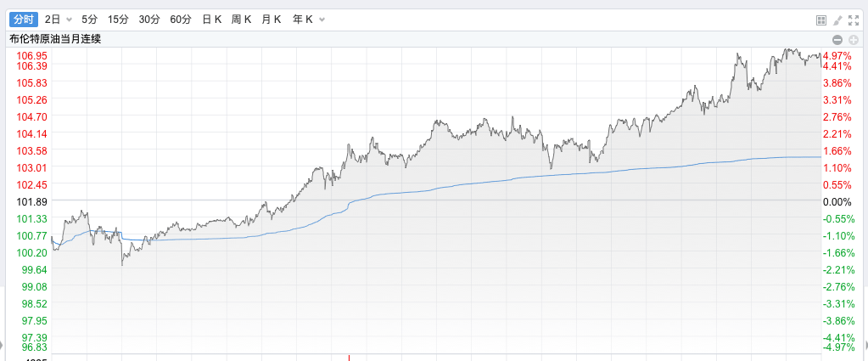Show the 日K daily candlestick chart
Image resolution: width=868 pixels, height=361 pixels.
pyautogui.click(x=211, y=19)
